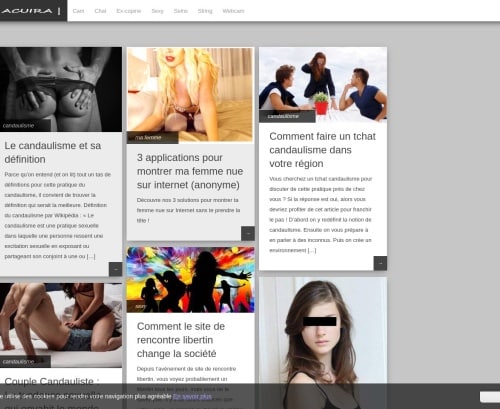Open colorful dancing silhouettes thumbnail

pyautogui.click(x=190, y=280)
